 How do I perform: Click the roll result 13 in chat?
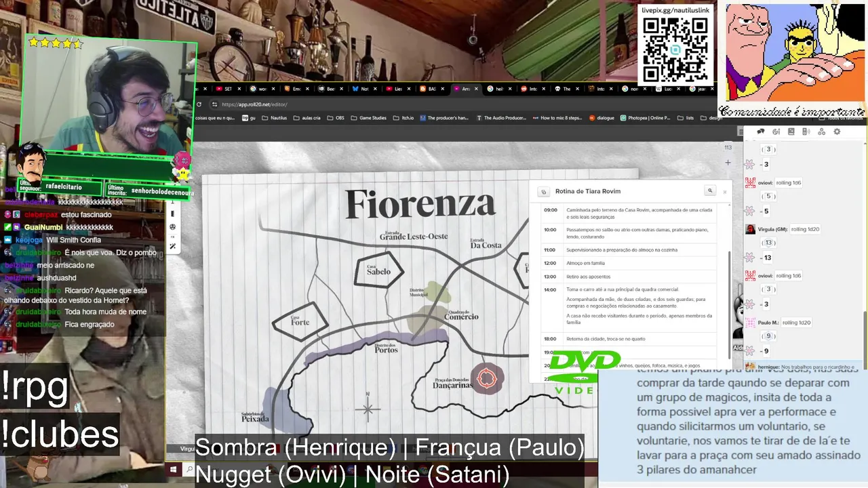tap(768, 258)
